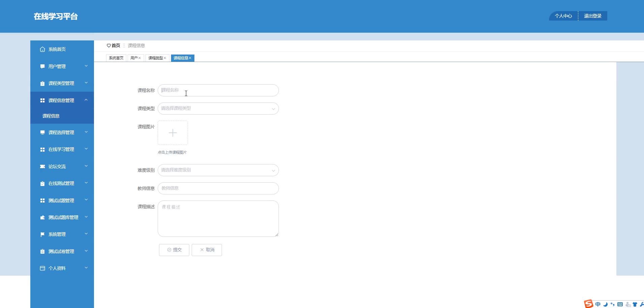644x308 pixels.
Task: Collapse the 课程信息管理 chevron
Action: [86, 100]
